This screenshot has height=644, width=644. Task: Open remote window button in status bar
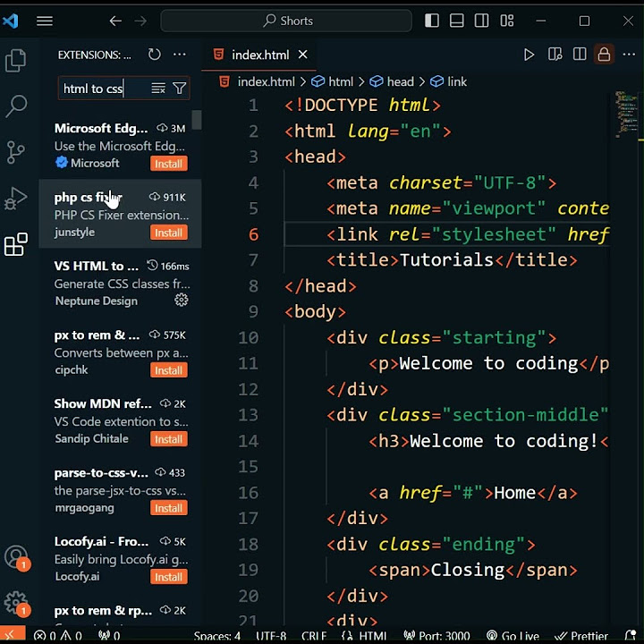13,635
